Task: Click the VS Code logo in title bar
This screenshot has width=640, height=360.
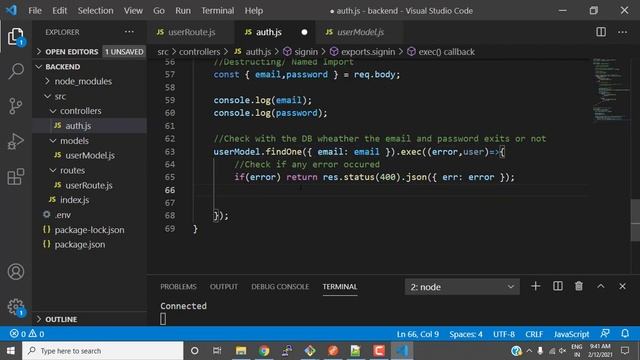Action: (x=11, y=10)
